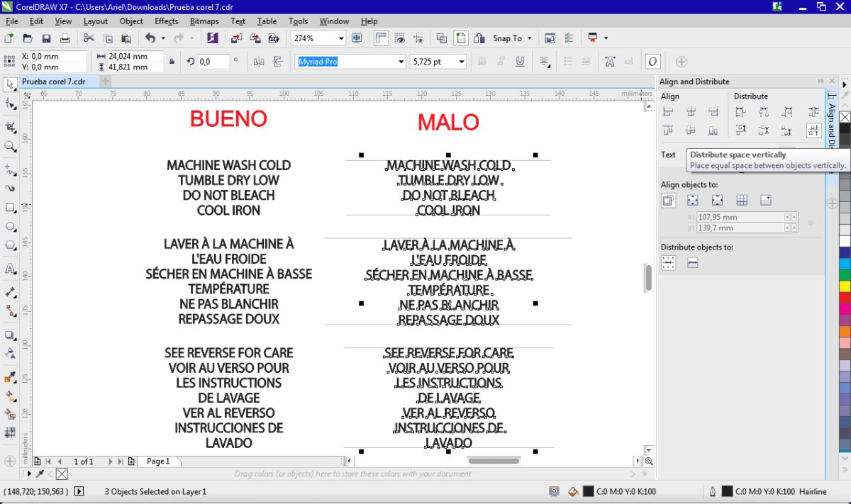Image resolution: width=851 pixels, height=504 pixels.
Task: Pick the yellow swatch in color palette
Action: [845, 286]
